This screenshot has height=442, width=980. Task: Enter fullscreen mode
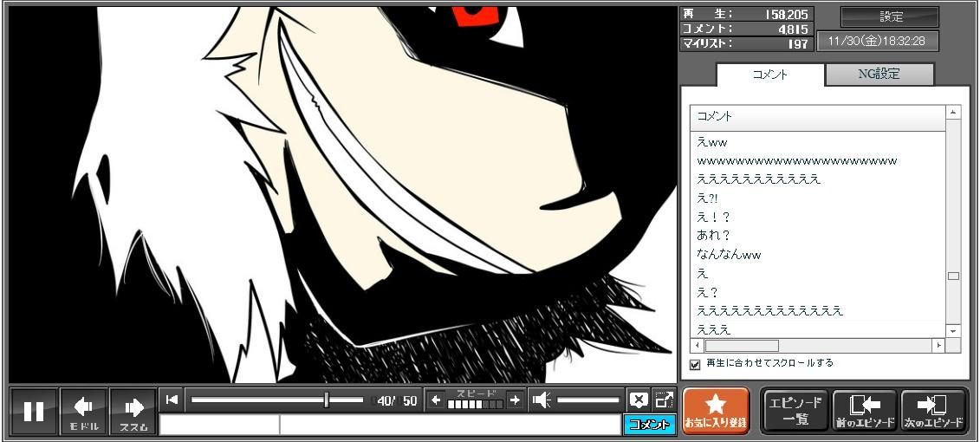[x=664, y=400]
